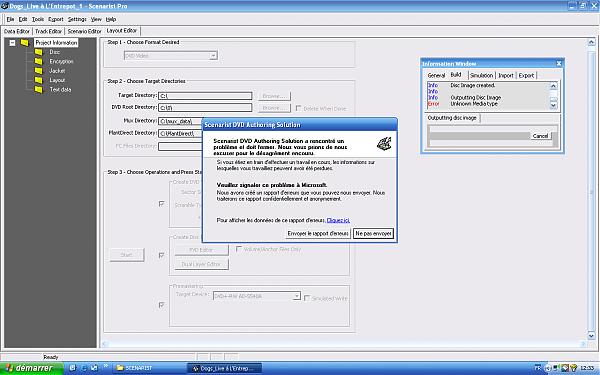Click the Ne pas envoyer button
The image size is (600, 375).
373,233
